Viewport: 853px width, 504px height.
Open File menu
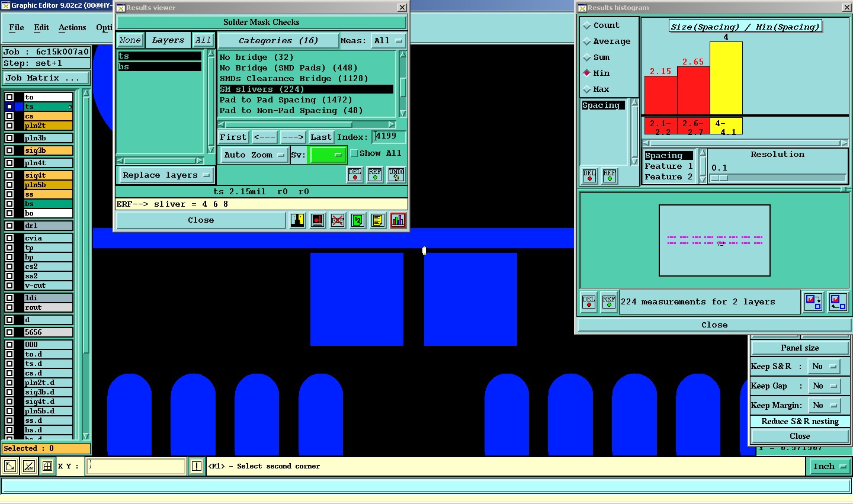point(17,28)
